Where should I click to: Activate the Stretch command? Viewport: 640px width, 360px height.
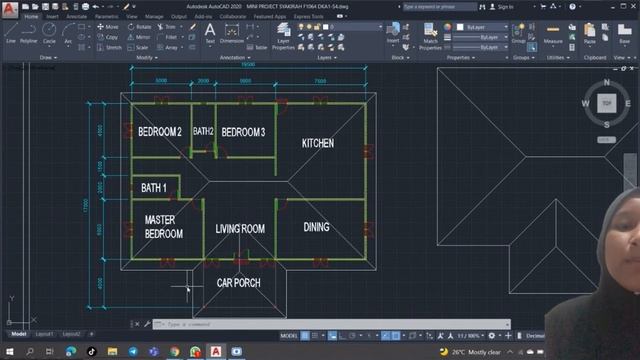(x=109, y=47)
